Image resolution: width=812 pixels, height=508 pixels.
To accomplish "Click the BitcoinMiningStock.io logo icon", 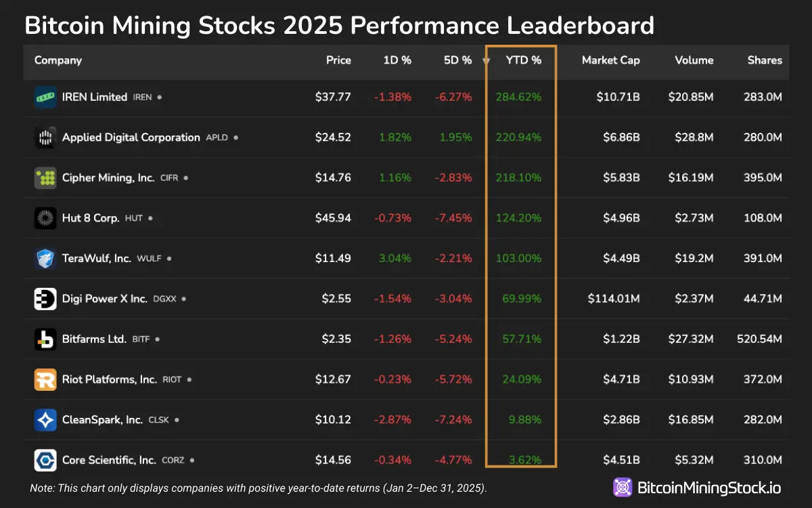I will pyautogui.click(x=623, y=487).
